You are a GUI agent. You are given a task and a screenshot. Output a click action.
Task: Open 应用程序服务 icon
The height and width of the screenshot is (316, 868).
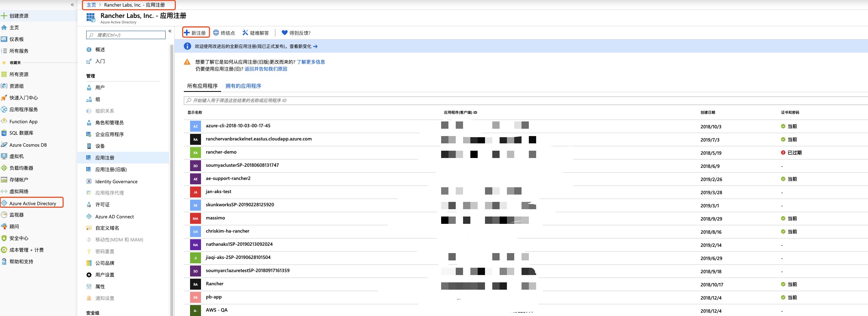[x=4, y=109]
